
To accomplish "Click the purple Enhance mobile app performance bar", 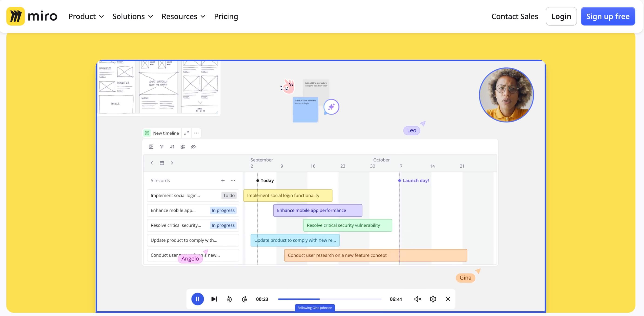I will click(318, 211).
